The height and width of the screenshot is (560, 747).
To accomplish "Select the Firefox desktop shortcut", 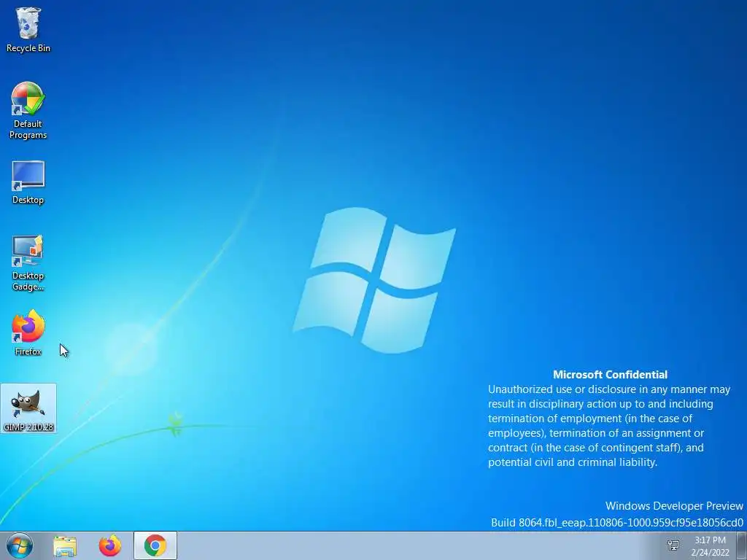I will click(28, 326).
